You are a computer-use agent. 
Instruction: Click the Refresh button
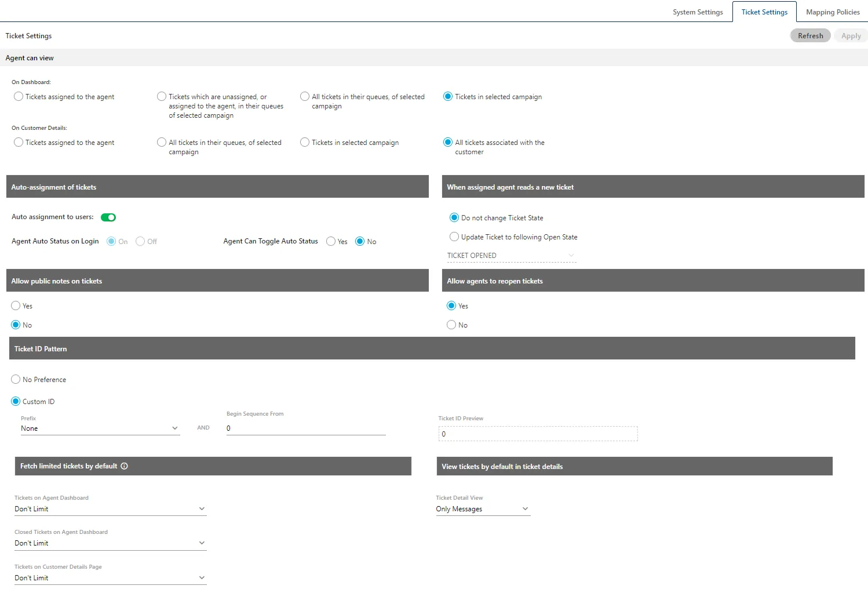click(x=810, y=35)
